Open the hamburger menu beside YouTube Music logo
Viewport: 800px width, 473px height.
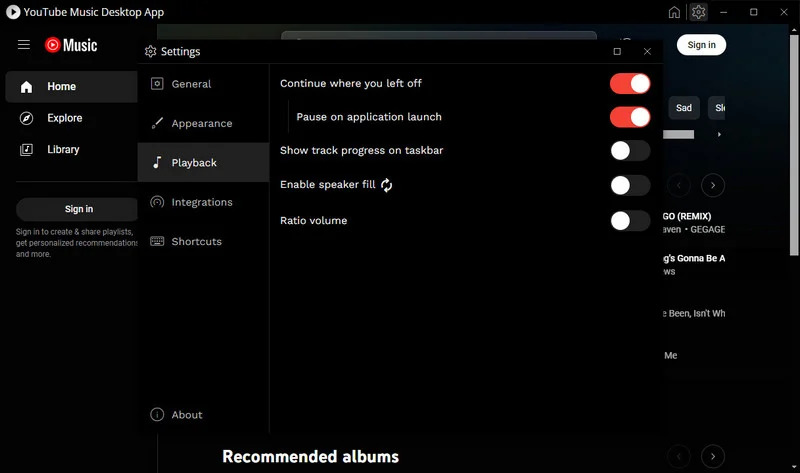24,45
